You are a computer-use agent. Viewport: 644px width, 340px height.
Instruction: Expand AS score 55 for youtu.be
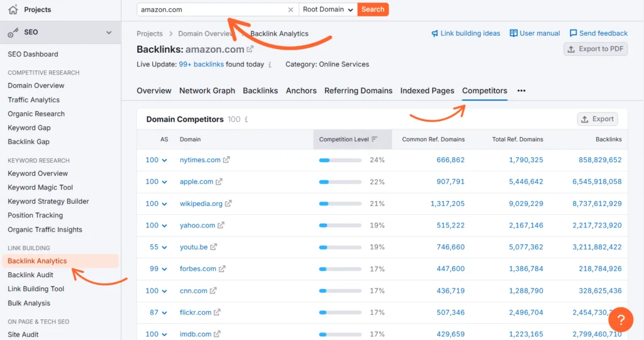[x=158, y=247]
